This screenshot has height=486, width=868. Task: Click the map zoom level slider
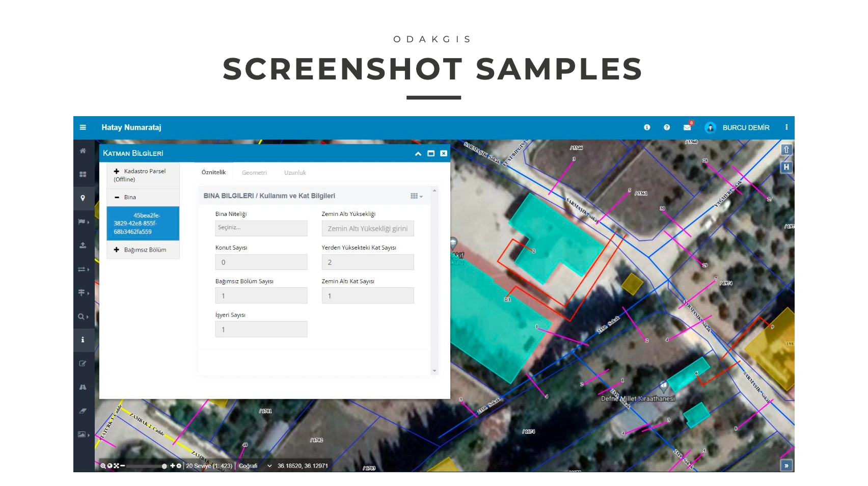(145, 466)
